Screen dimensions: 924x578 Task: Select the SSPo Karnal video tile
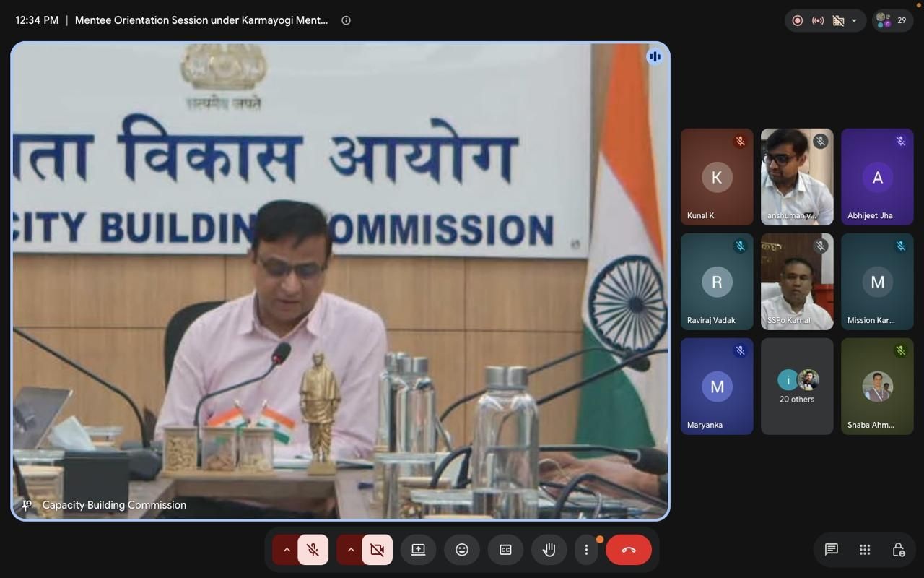click(797, 282)
